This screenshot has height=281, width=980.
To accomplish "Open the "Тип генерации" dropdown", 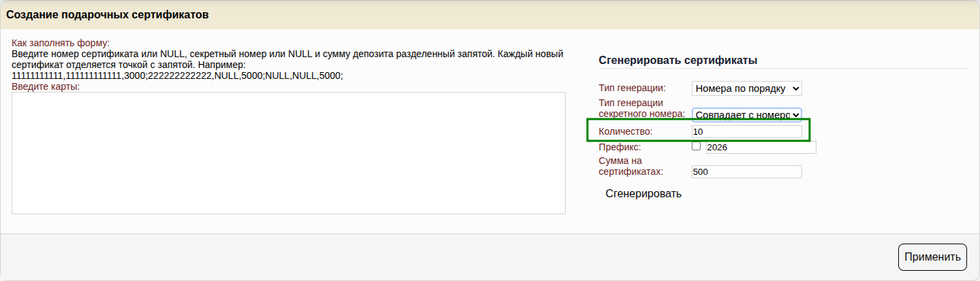I will [746, 88].
